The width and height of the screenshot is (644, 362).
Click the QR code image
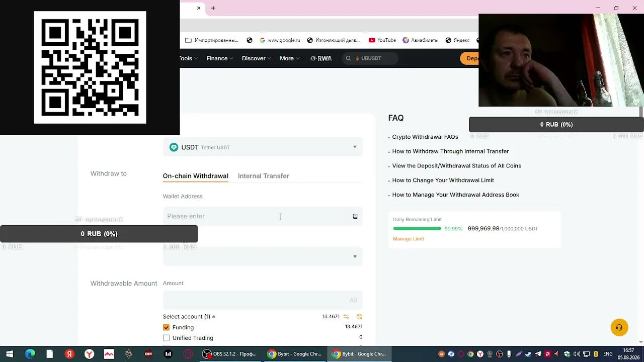point(90,67)
